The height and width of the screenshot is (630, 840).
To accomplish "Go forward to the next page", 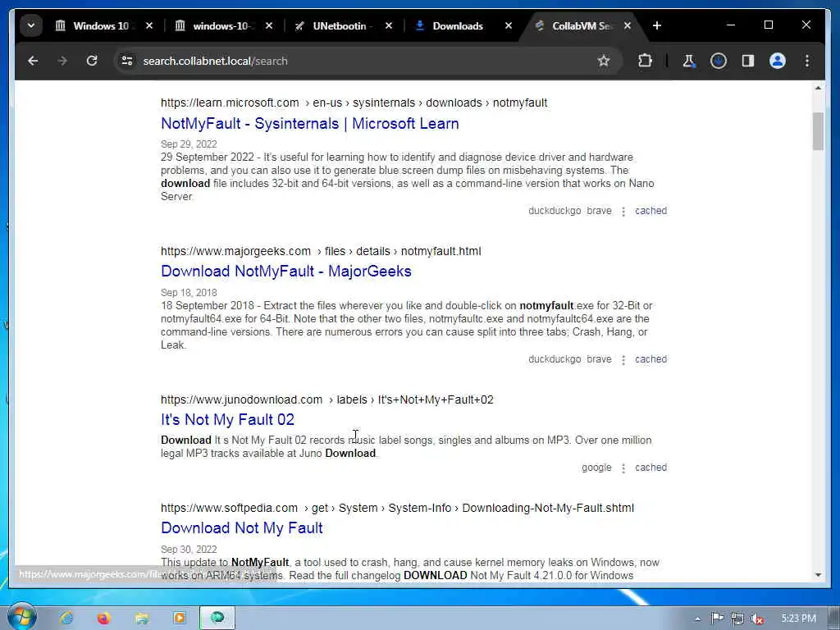I will click(62, 61).
